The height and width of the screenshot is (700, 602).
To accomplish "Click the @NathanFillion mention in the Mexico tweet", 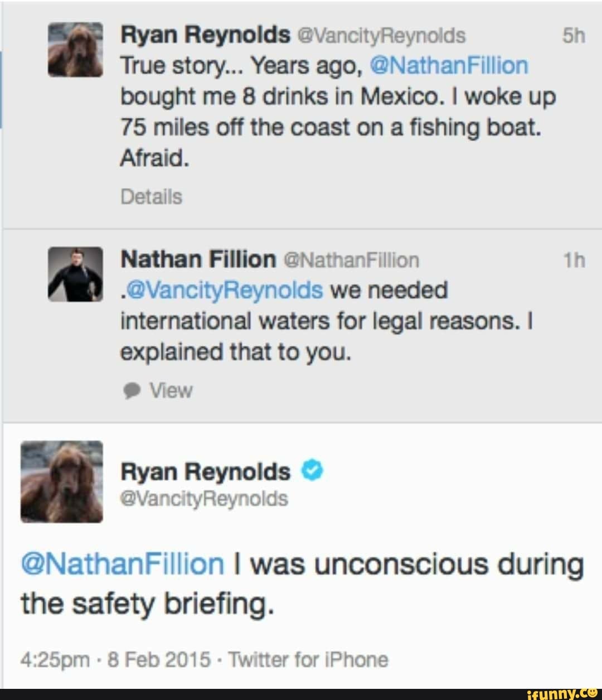I will coord(449,66).
